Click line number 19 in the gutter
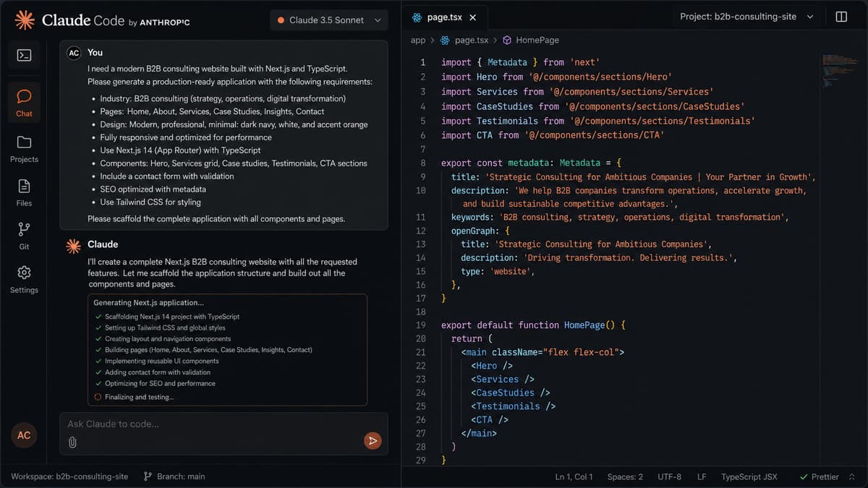This screenshot has width=868, height=488. [421, 325]
